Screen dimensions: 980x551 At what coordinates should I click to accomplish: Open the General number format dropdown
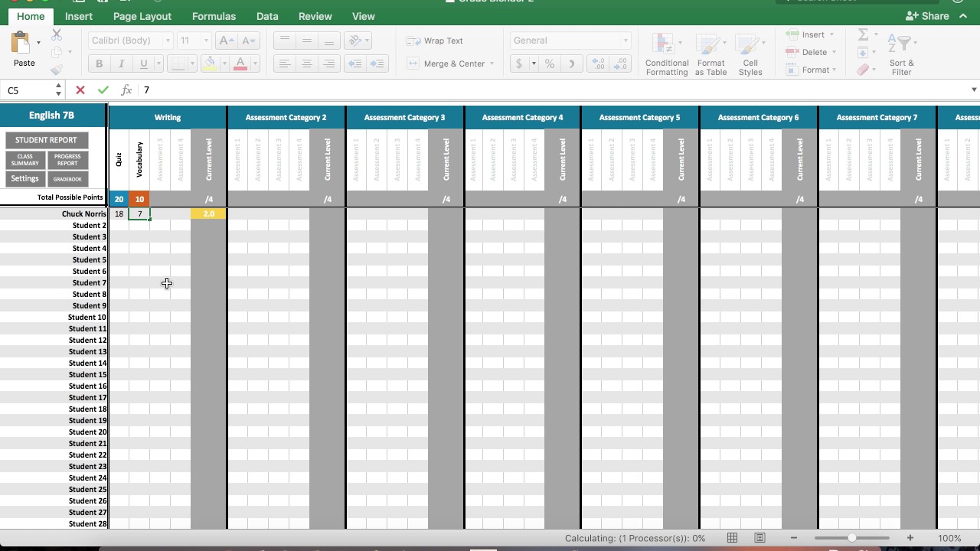(626, 41)
